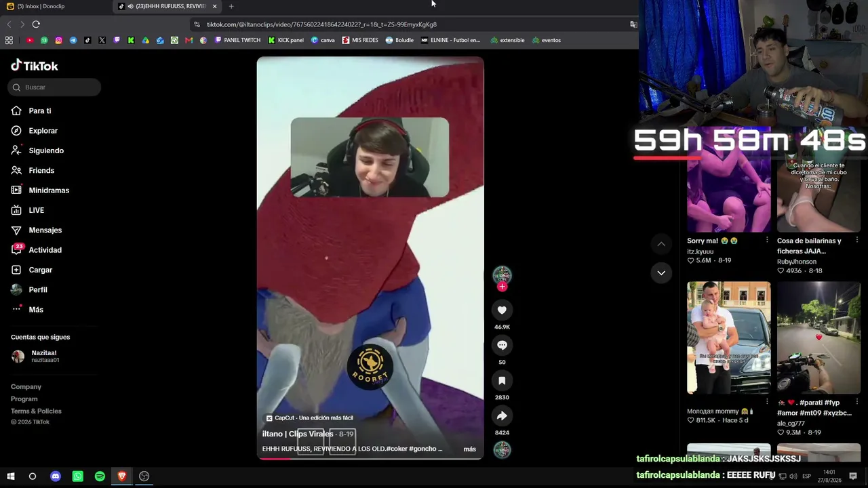The width and height of the screenshot is (868, 488).
Task: Open the #parati #fyp motorcycle video thumbnail
Action: [x=818, y=338]
